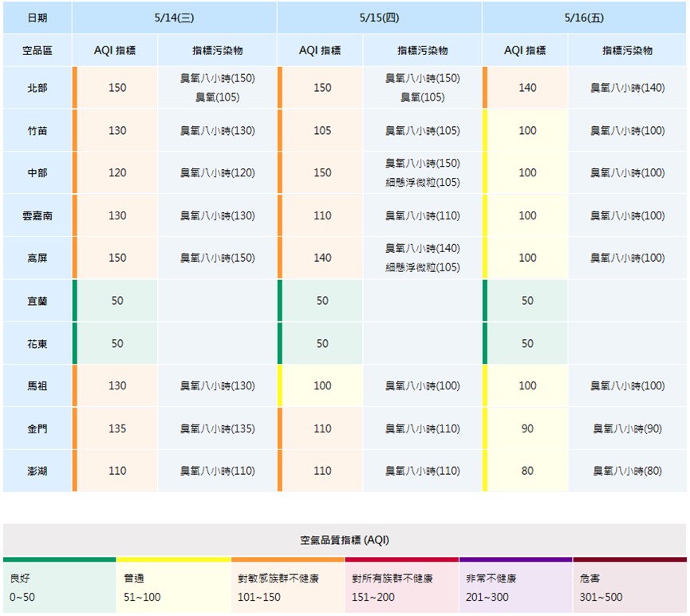This screenshot has width=690, height=616.
Task: Click the 指標污染物 header under 5/14(三)
Action: coord(218,50)
